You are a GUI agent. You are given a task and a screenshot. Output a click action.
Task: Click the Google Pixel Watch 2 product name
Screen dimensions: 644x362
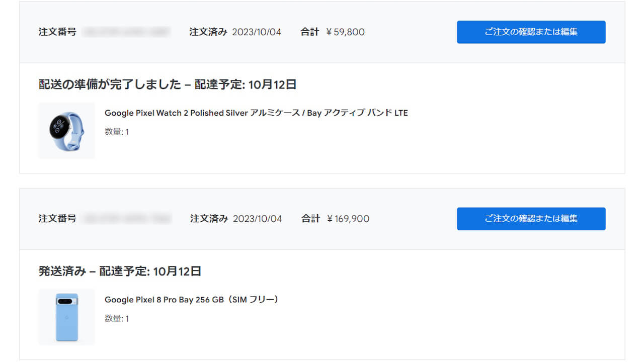[256, 113]
